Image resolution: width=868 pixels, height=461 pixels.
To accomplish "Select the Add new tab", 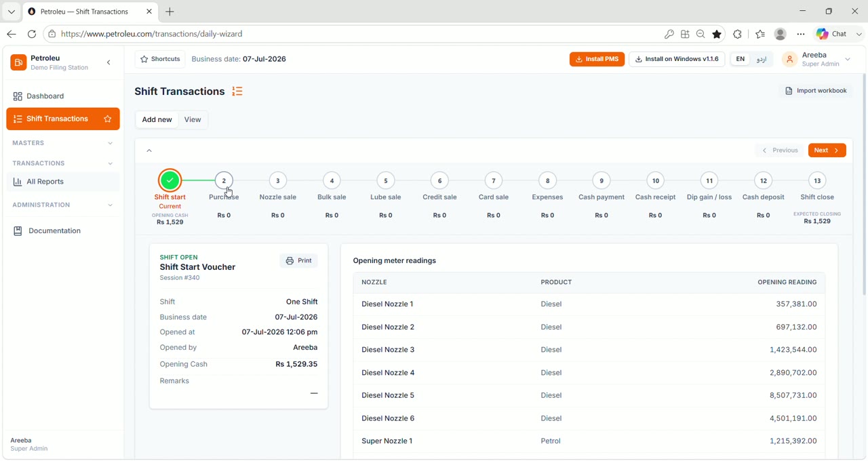I will click(x=157, y=119).
